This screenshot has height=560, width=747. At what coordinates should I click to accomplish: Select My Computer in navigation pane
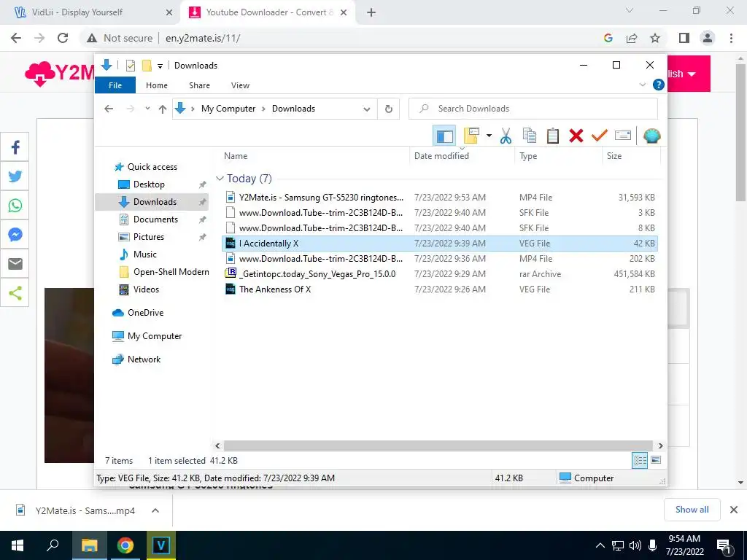pyautogui.click(x=155, y=336)
